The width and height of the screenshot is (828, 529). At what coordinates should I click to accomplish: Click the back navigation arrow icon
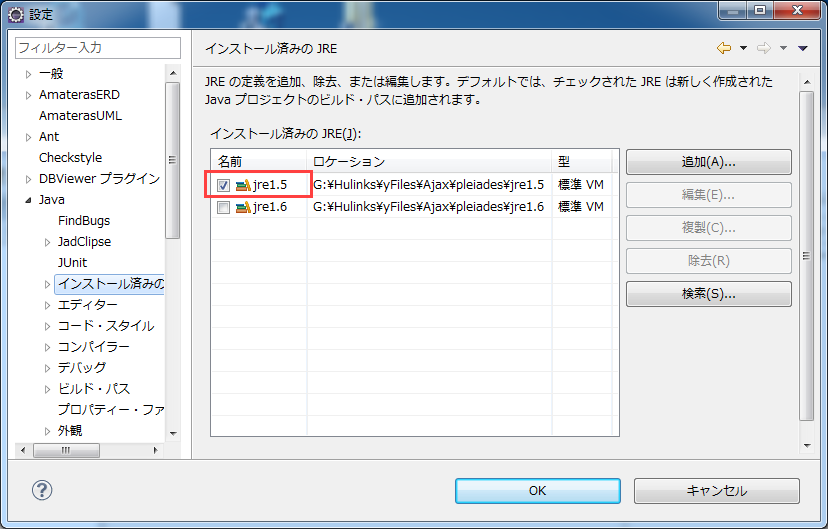point(723,48)
